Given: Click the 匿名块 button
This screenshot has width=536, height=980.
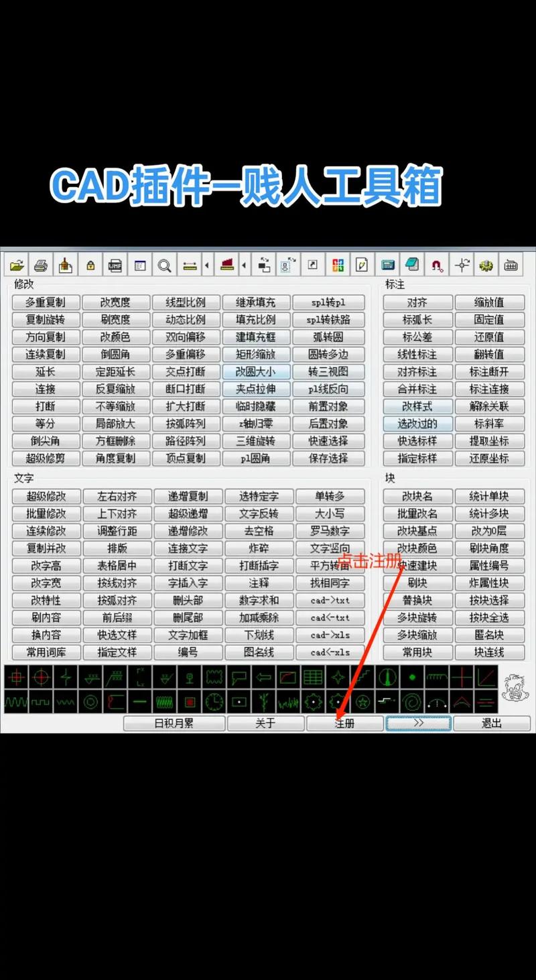Looking at the screenshot, I should click(x=489, y=635).
